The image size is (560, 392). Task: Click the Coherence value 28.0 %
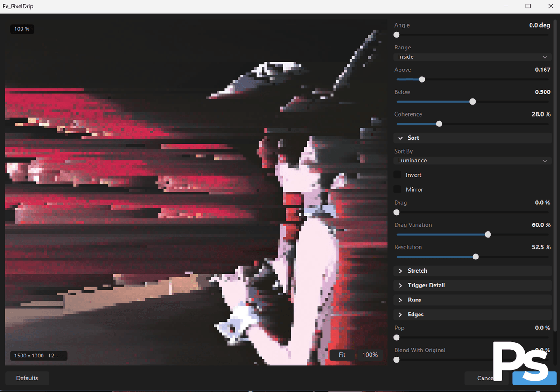point(541,114)
